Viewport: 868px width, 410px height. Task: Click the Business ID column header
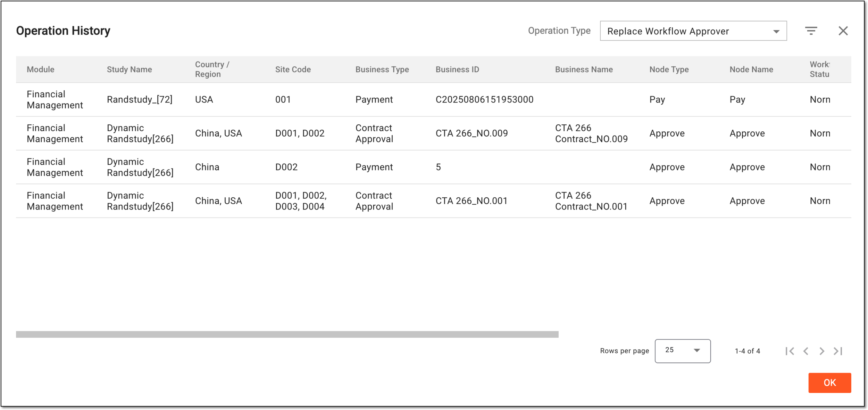click(x=457, y=69)
